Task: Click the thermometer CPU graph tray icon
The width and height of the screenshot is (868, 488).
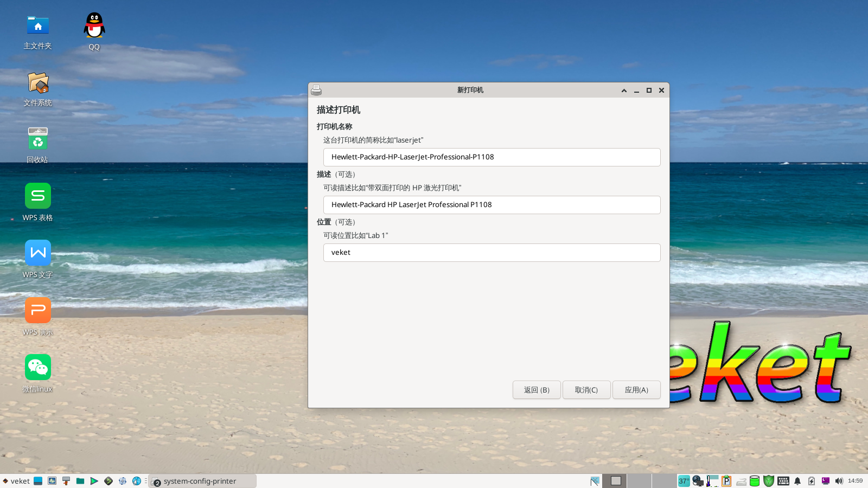Action: (712, 481)
